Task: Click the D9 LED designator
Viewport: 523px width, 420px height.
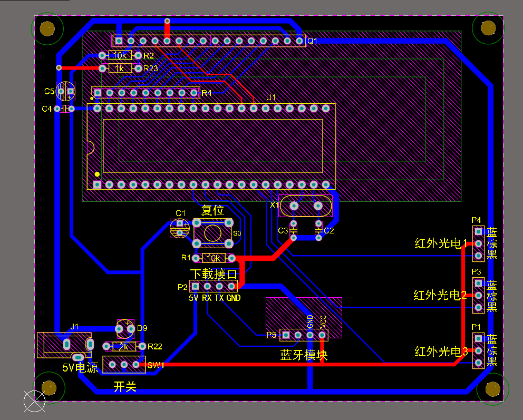Action: coord(142,328)
